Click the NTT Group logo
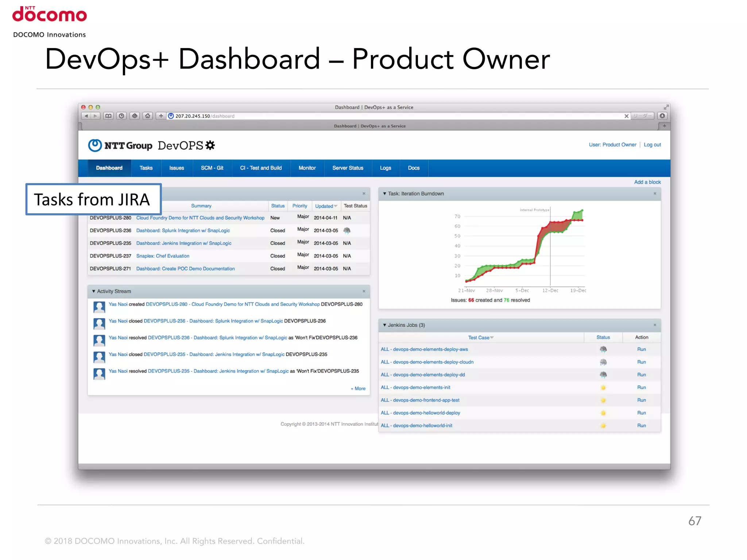This screenshot has height=560, width=747. (120, 145)
